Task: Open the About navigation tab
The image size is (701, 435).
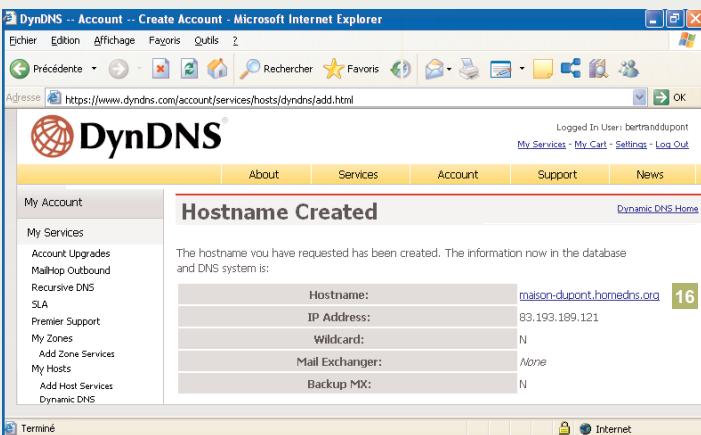Action: tap(264, 174)
